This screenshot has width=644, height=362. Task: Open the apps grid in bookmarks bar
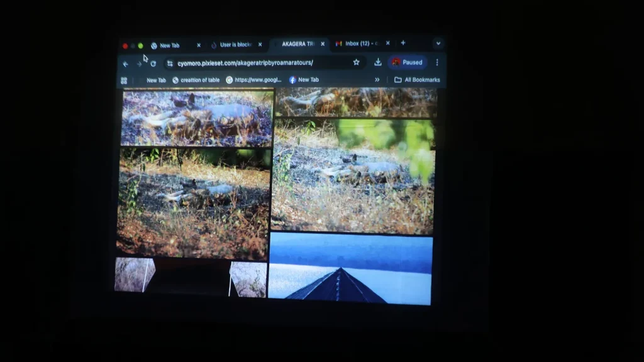pos(124,81)
